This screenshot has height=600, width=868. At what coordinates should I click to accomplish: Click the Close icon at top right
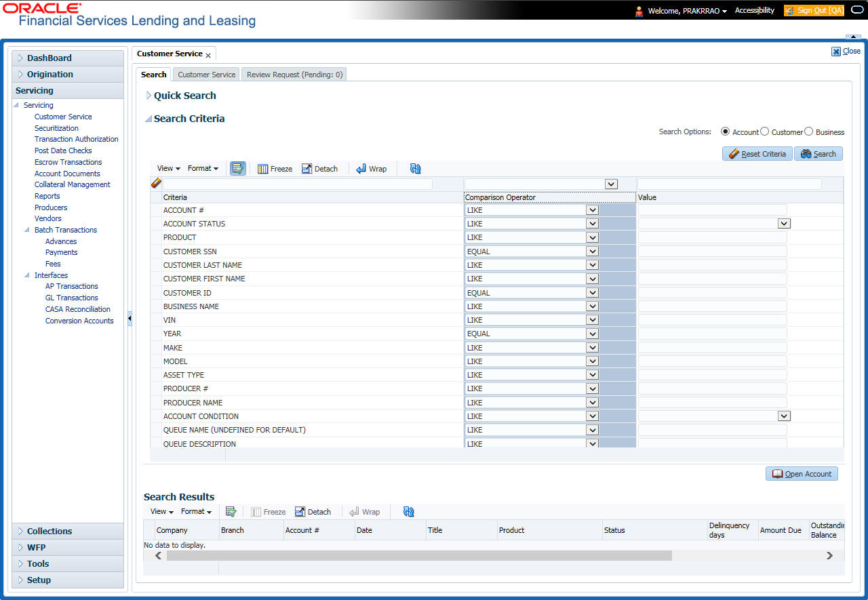click(836, 51)
